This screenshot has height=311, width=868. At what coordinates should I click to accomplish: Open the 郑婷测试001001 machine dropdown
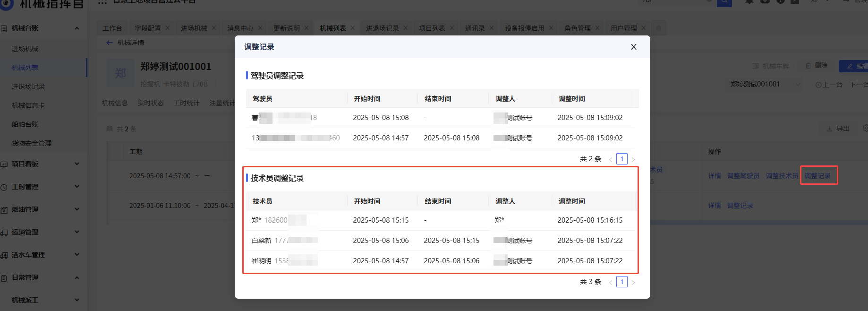click(765, 84)
